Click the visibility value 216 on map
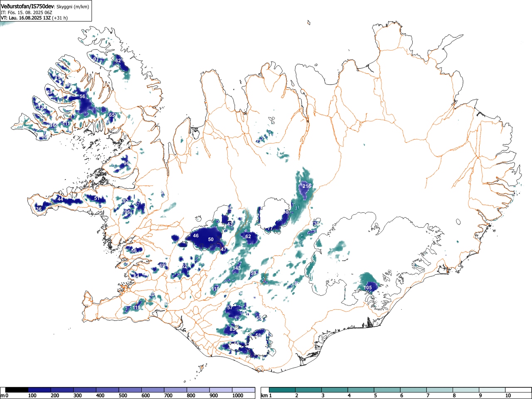532x399 pixels. point(307,186)
